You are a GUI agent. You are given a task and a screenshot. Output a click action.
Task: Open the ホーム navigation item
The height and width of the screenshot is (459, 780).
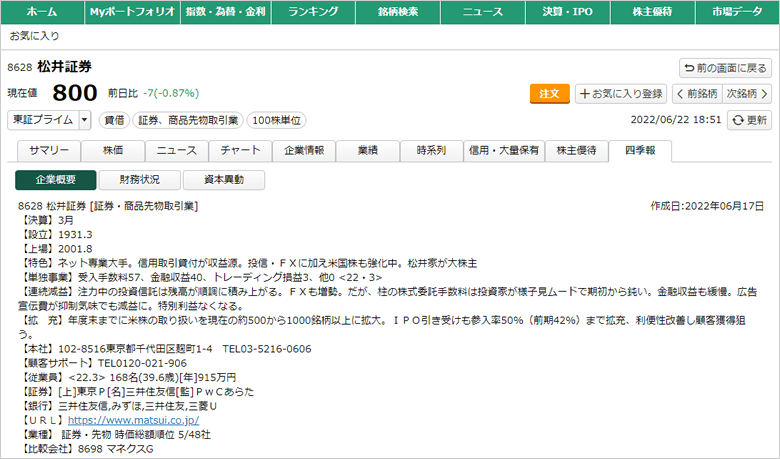(42, 12)
